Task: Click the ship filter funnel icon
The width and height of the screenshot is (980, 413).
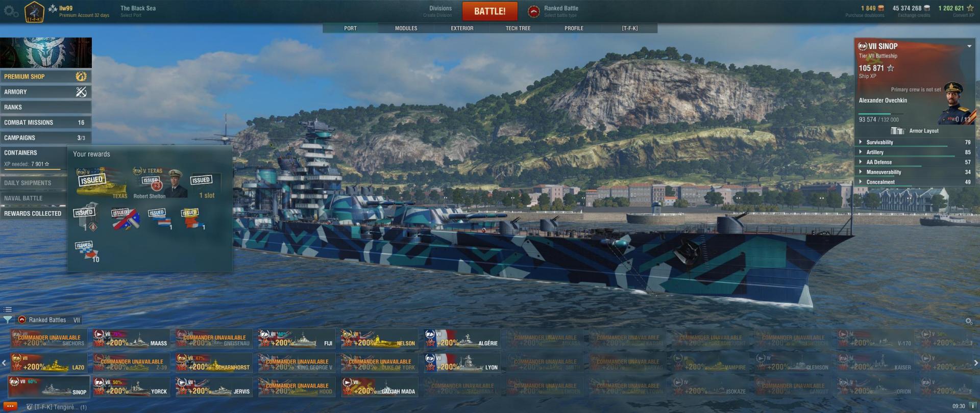Action: (x=7, y=320)
